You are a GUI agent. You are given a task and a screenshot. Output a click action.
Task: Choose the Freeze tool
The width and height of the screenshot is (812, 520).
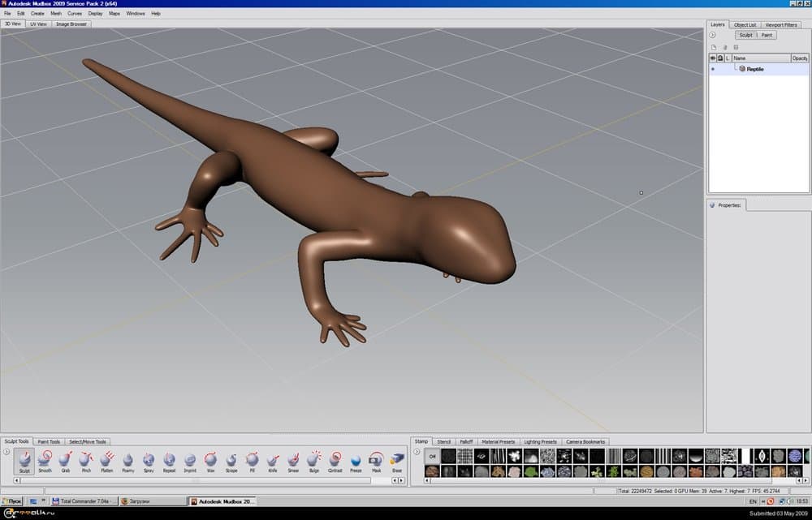356,462
